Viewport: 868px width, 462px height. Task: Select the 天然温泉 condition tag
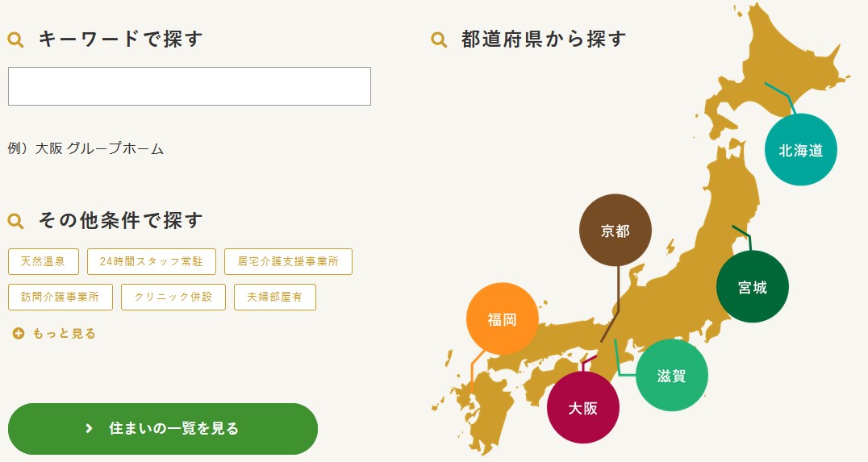tap(44, 262)
